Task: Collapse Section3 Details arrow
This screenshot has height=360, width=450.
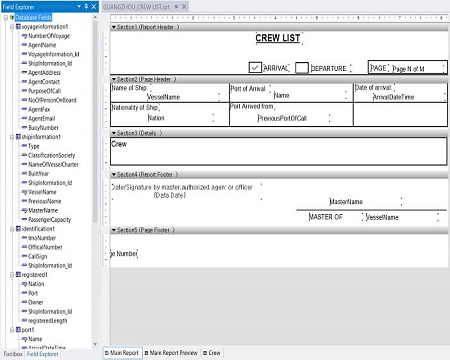Action: [114, 133]
